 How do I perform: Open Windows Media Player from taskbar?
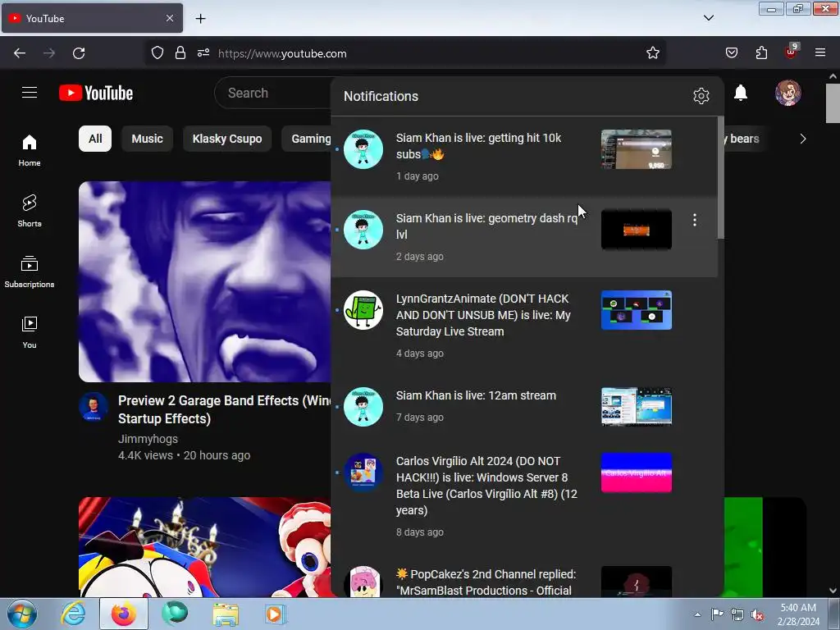(x=275, y=614)
